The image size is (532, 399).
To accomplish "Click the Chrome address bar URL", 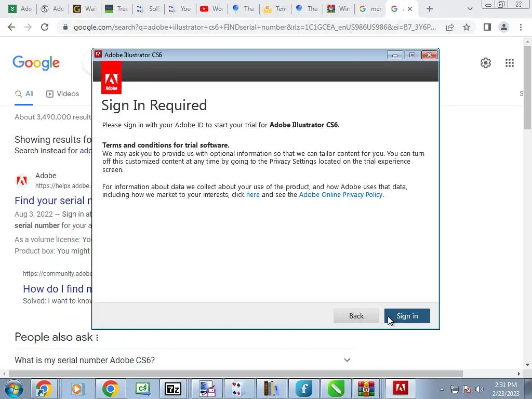I will (x=255, y=27).
